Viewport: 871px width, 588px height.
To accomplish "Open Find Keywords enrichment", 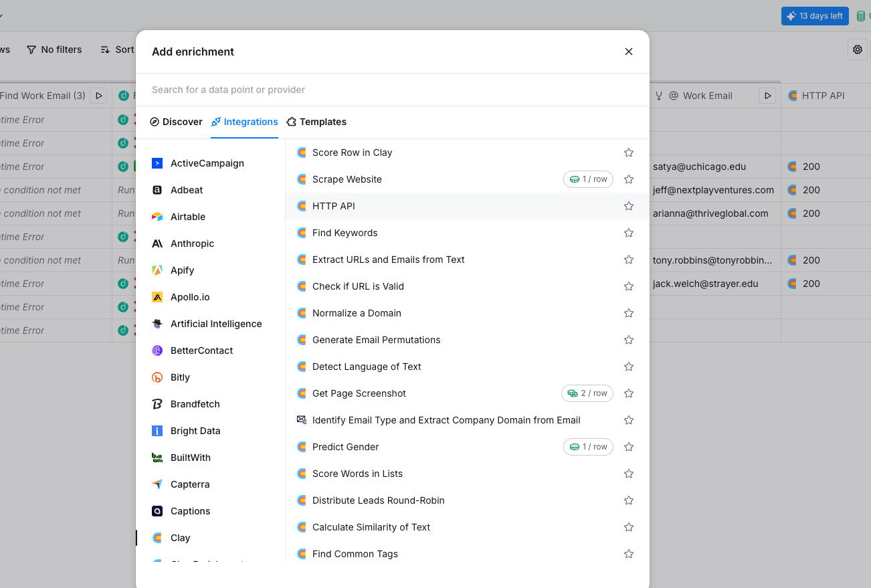I will click(x=467, y=233).
